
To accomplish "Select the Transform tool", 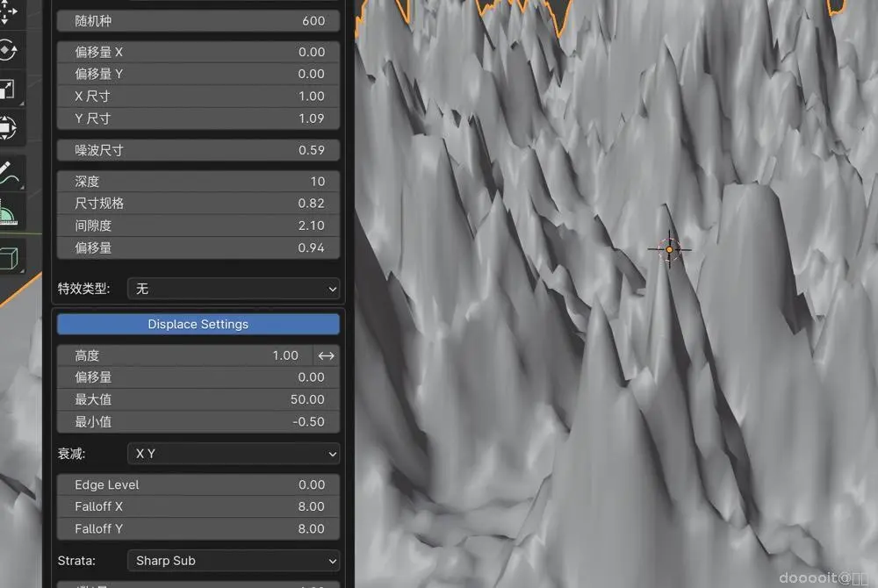I will point(8,128).
